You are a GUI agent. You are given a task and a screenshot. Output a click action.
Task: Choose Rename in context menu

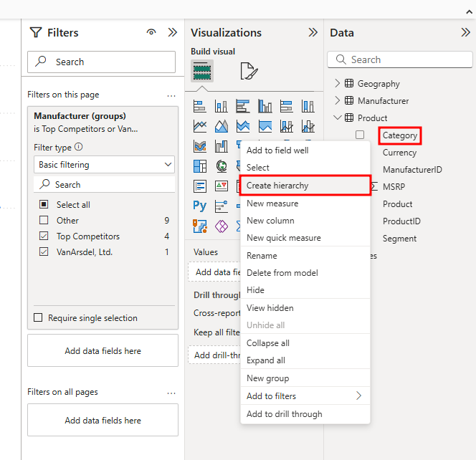305,256
